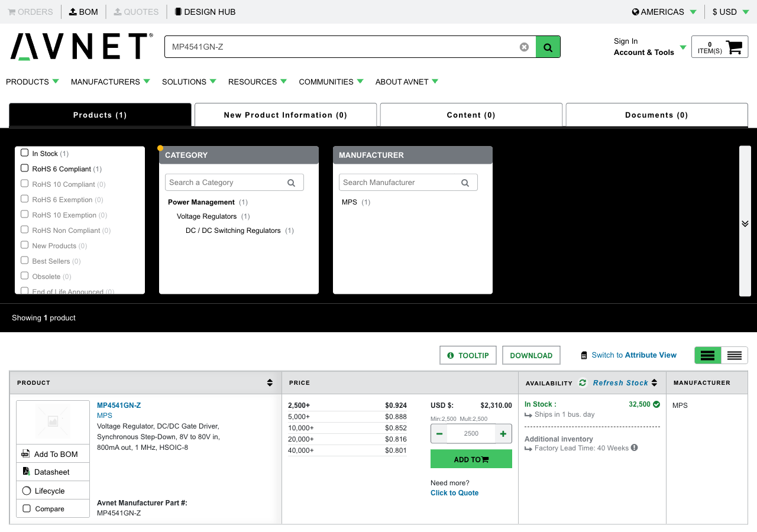Click the DOWNLOAD button
This screenshot has width=757, height=532.
pyautogui.click(x=531, y=355)
